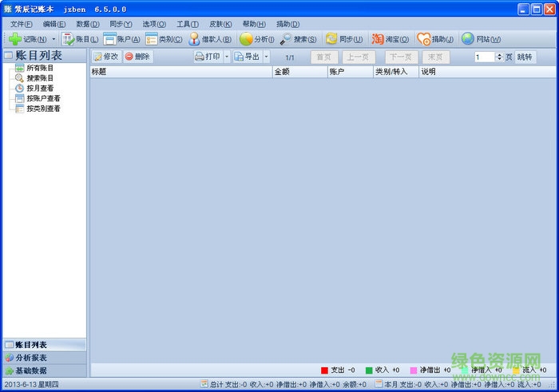This screenshot has height=392, width=559.
Task: Select 按月查看 in the sidebar tree
Action: [38, 88]
